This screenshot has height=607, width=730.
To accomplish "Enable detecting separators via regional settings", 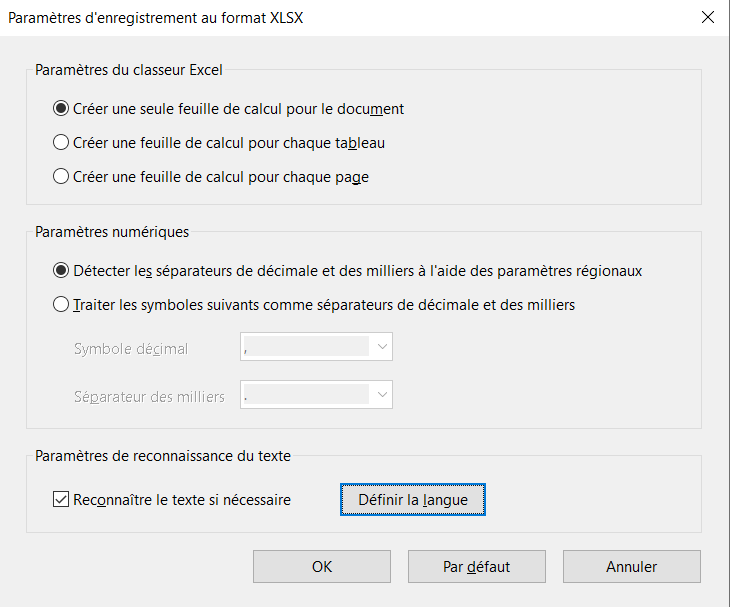I will click(61, 271).
